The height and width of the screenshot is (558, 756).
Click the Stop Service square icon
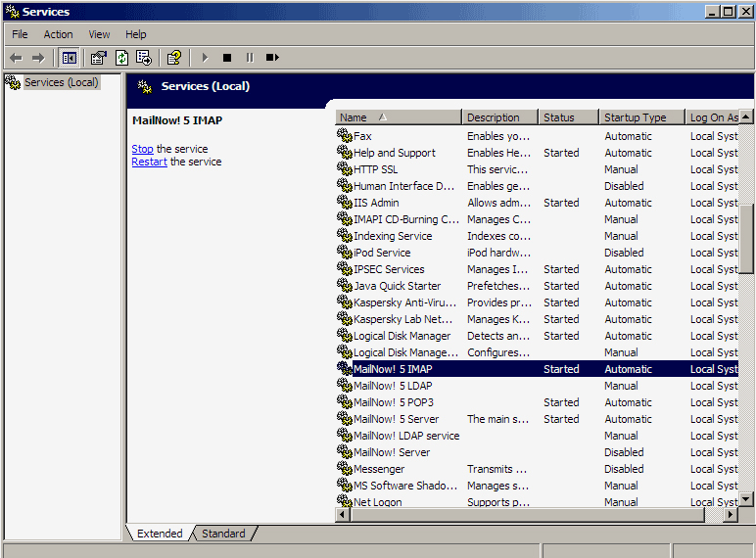coord(227,58)
